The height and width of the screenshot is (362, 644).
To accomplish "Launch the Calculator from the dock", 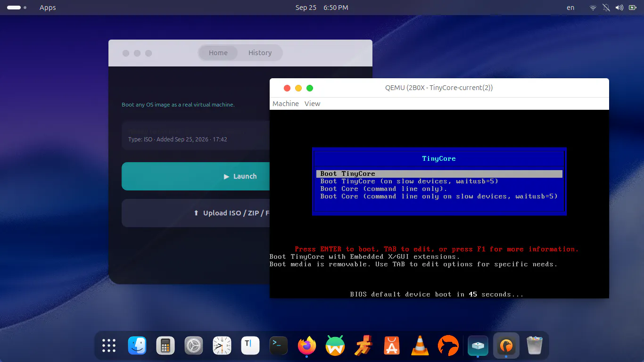I will coord(165,346).
